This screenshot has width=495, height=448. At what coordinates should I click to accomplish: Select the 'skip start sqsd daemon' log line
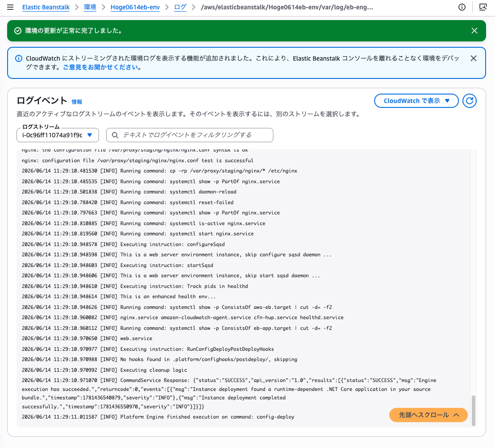pyautogui.click(x=171, y=276)
